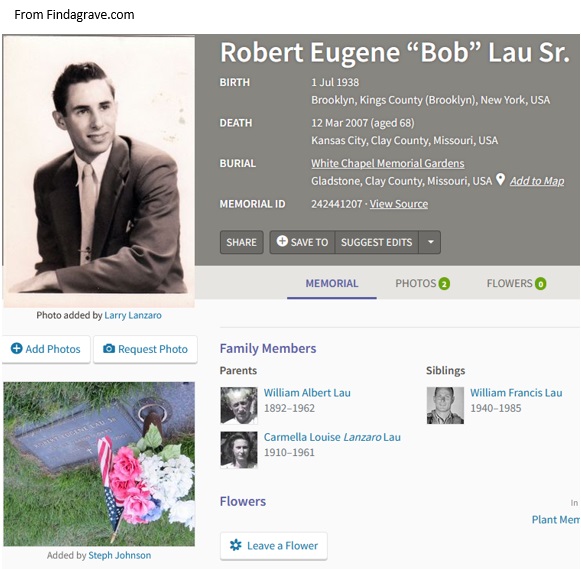Click William Albert Lau's thumbnail photo
581x569 pixels.
[x=239, y=406]
